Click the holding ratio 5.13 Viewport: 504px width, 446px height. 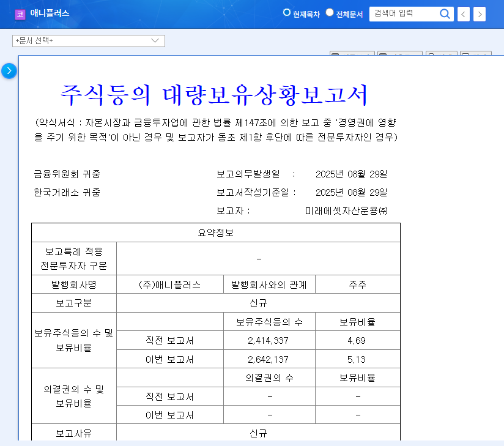(357, 359)
